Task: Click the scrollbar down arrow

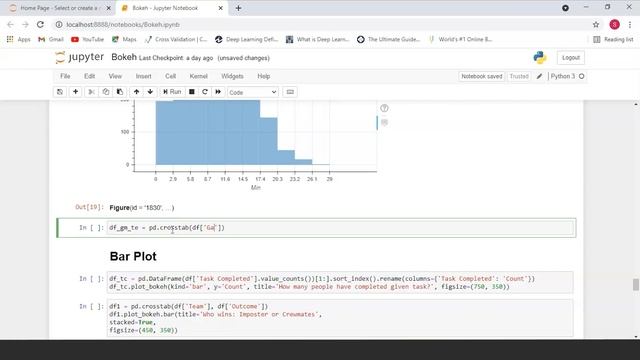Action: [636, 336]
